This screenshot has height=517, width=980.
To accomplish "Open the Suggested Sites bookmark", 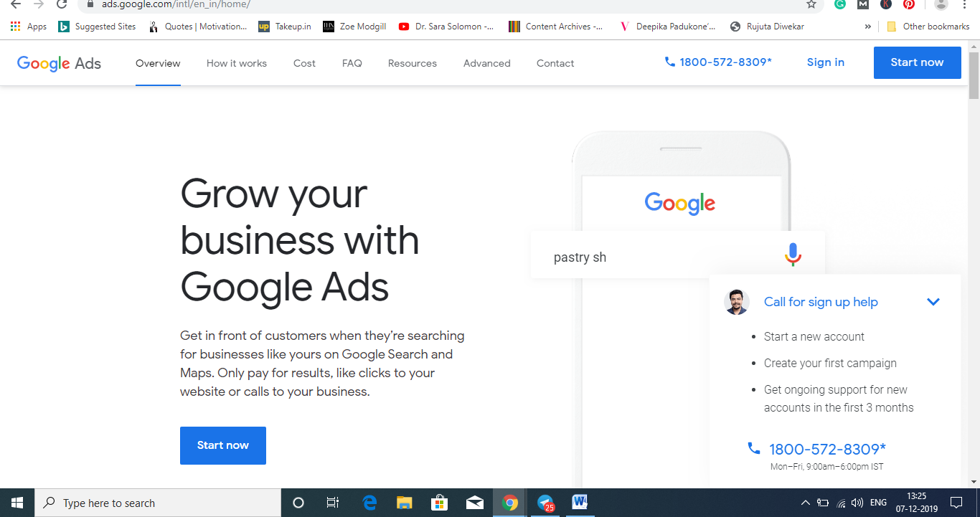I will (x=98, y=27).
